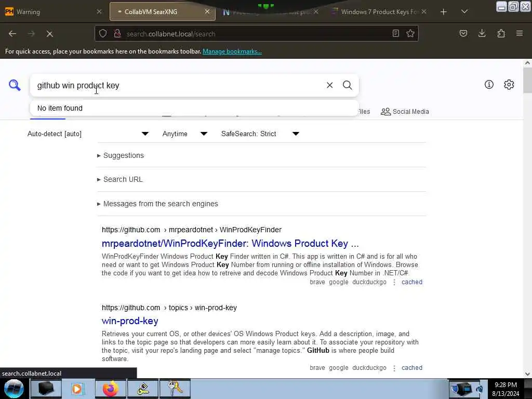Submit search with the magnifier button
This screenshot has height=399, width=532.
347,85
